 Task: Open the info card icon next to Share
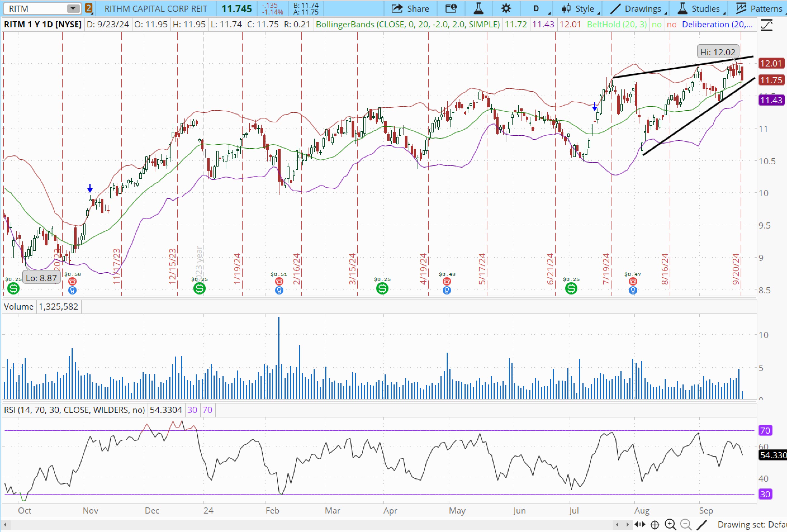(x=451, y=8)
